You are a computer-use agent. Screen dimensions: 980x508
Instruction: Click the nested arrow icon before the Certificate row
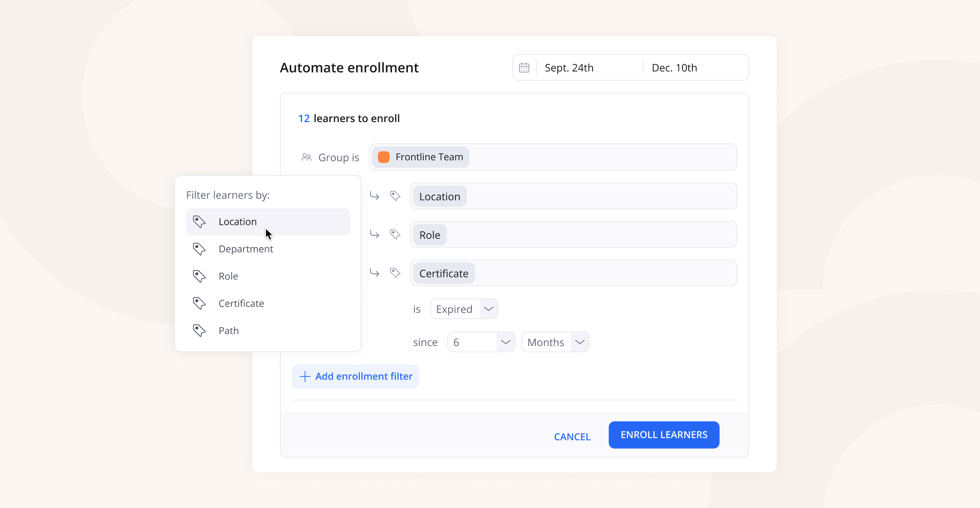point(374,273)
